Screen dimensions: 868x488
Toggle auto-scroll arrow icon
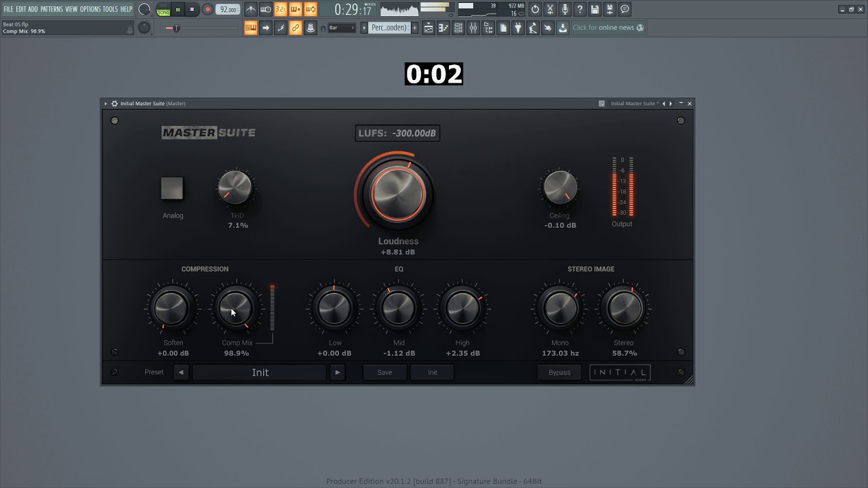266,28
